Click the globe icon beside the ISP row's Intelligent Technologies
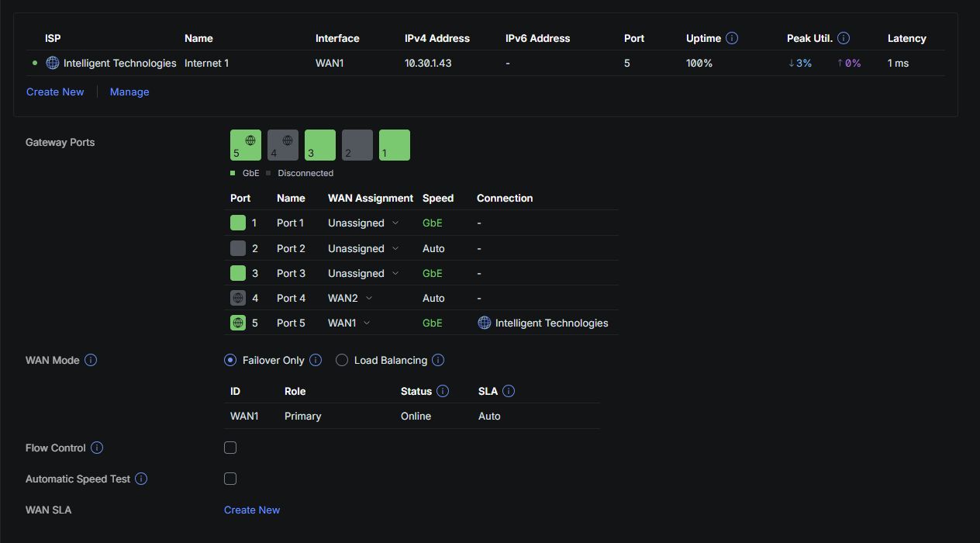 point(53,63)
